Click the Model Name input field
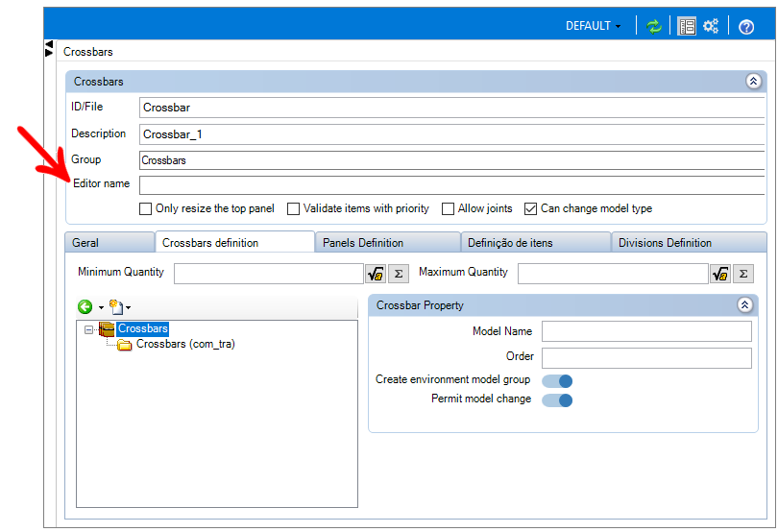 646,331
